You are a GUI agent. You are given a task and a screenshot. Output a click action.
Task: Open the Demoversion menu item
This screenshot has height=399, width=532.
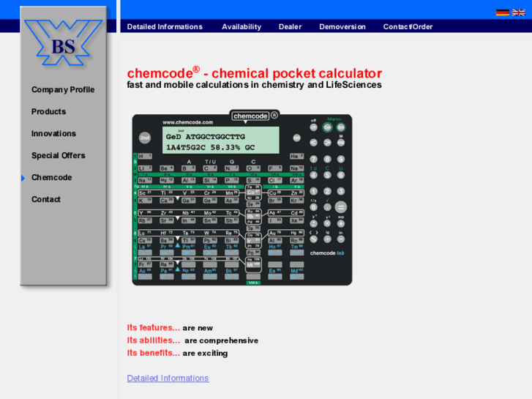point(342,27)
